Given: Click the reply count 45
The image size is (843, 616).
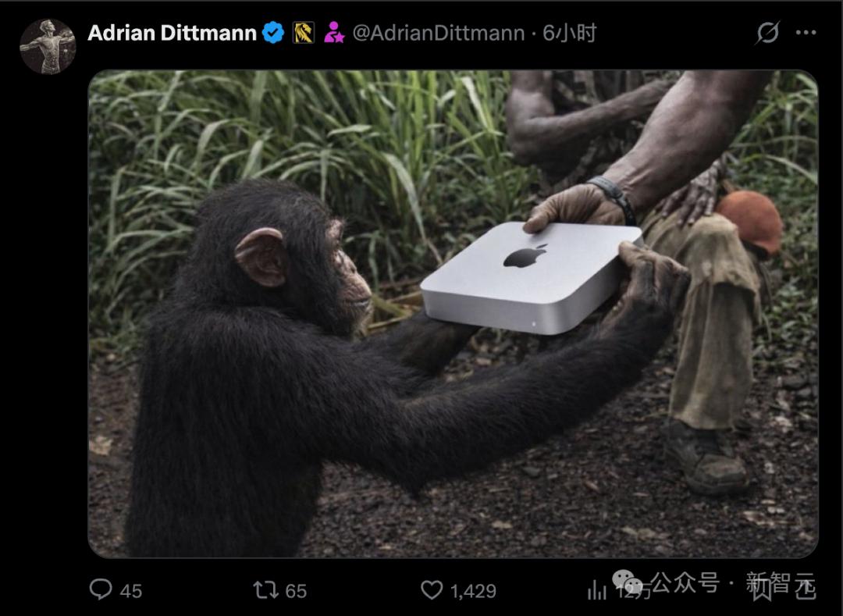Looking at the screenshot, I should [131, 591].
